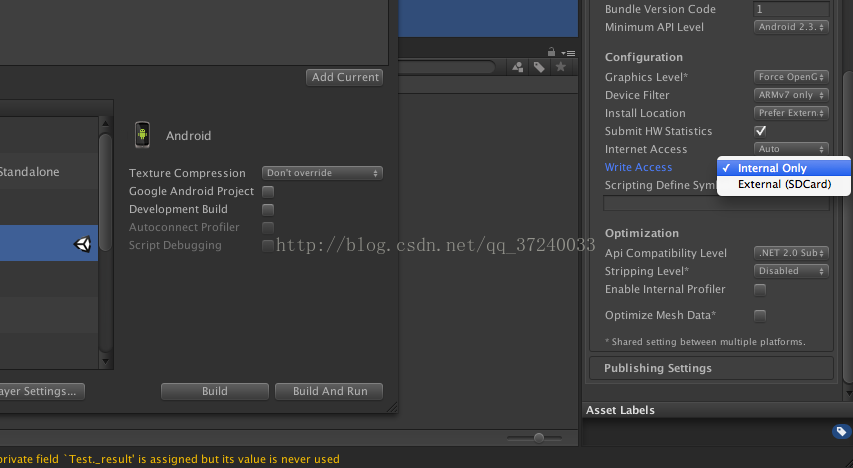Screen dimensions: 853x468
Task: Expand Publishing Settings section
Action: (712, 368)
